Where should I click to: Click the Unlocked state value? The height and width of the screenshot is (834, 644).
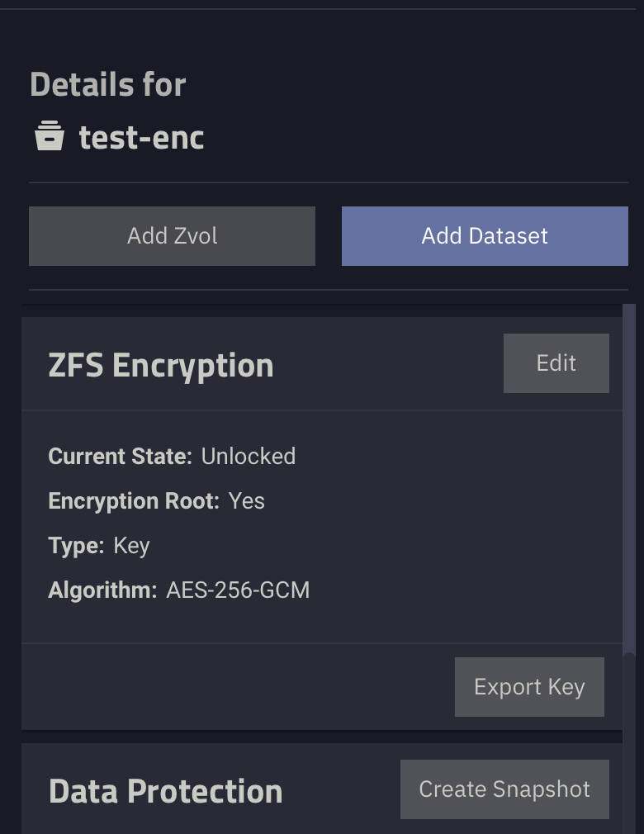tap(249, 457)
